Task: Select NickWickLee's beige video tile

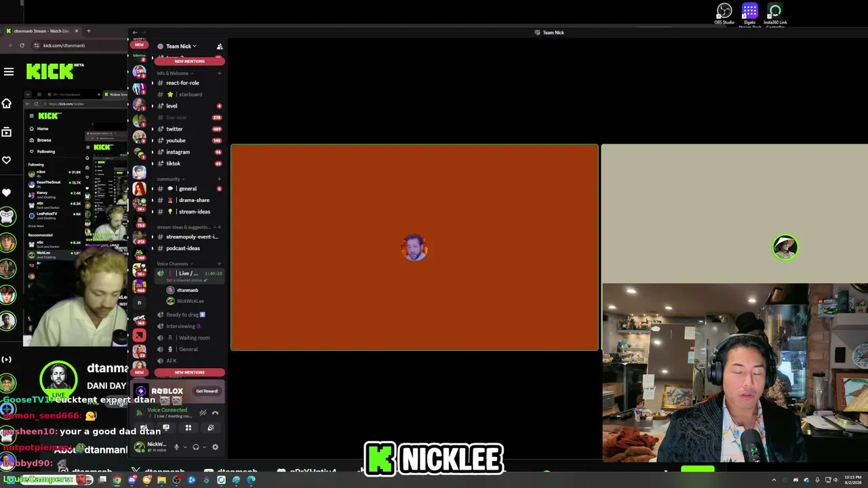Action: 734,213
